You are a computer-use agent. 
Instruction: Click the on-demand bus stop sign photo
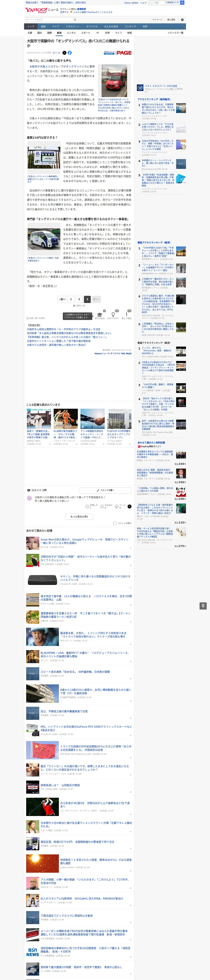tap(44, 157)
